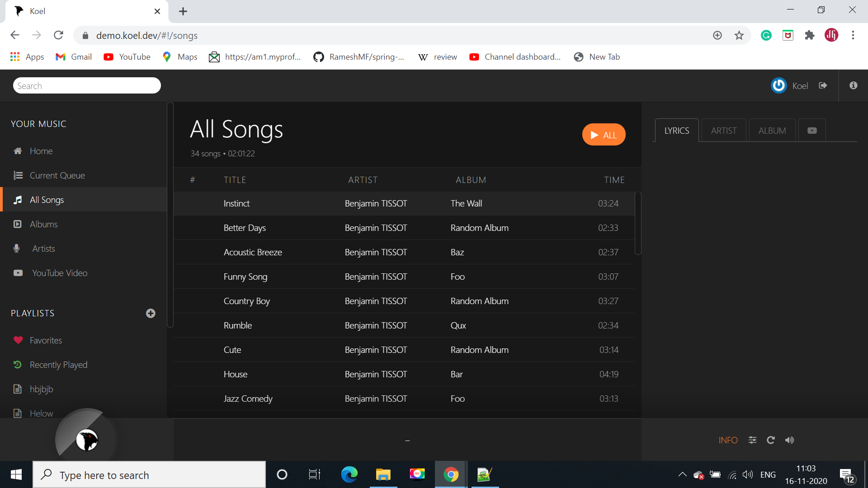
Task: Open Favorites playlist with heart icon
Action: click(45, 340)
